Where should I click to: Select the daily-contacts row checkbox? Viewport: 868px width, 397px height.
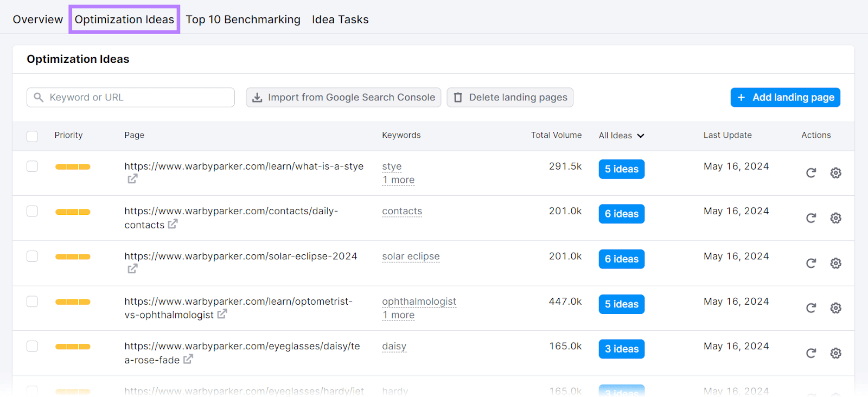click(33, 211)
